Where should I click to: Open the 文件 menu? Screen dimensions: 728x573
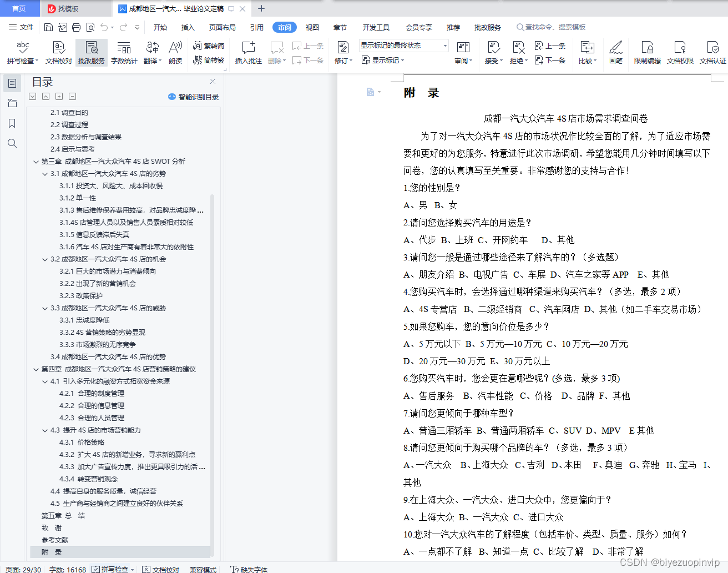click(21, 27)
